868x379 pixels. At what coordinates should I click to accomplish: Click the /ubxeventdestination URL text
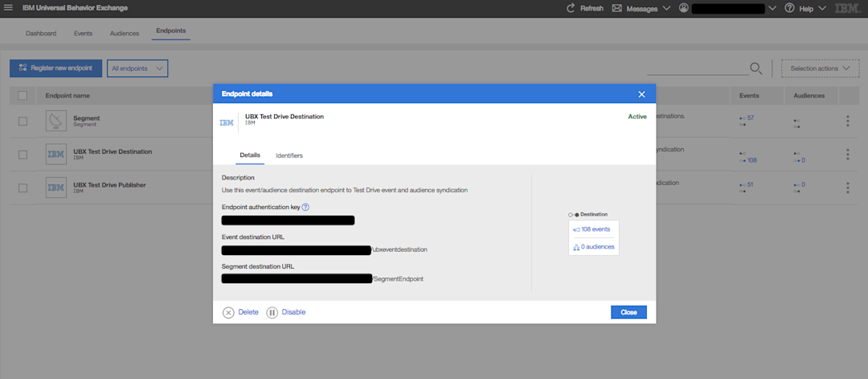(399, 250)
